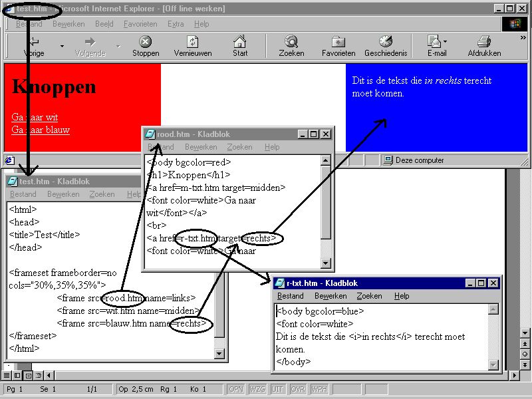Open Bewerken menu in r-txt.htm Kladblok
The width and height of the screenshot is (532, 399).
point(331,296)
